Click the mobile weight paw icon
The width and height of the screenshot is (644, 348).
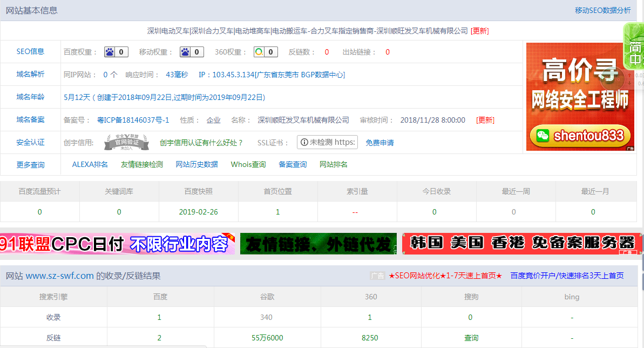(186, 52)
